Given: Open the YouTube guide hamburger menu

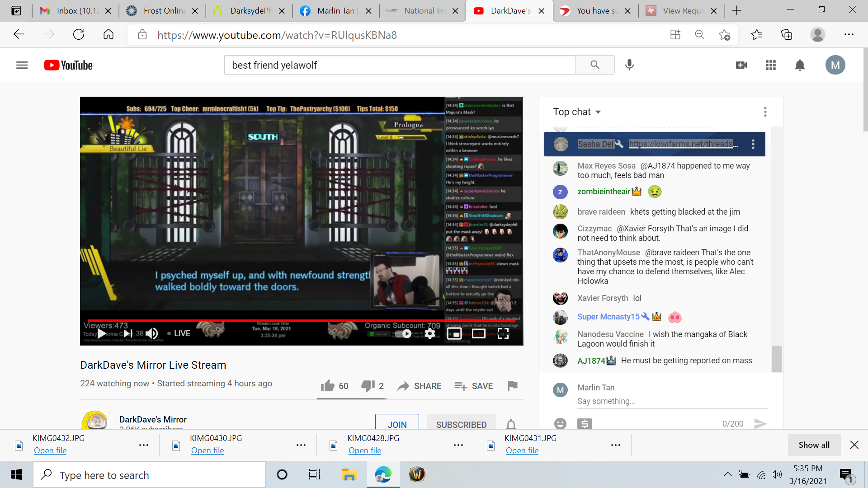Looking at the screenshot, I should click(x=22, y=65).
